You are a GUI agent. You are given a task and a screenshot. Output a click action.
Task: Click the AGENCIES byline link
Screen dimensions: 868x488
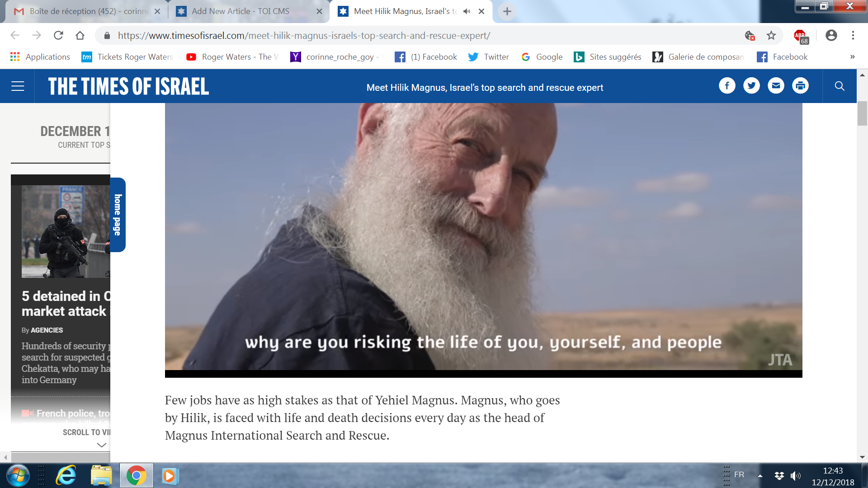(x=47, y=330)
